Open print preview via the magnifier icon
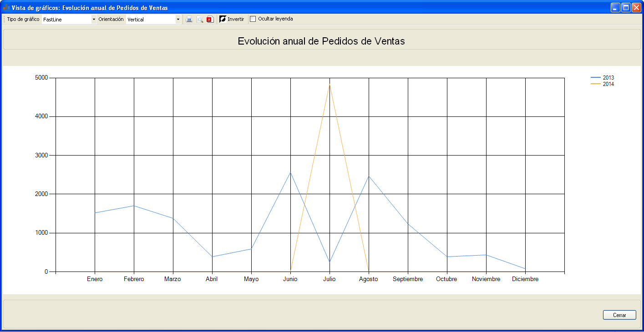The width and height of the screenshot is (644, 332). pyautogui.click(x=200, y=19)
